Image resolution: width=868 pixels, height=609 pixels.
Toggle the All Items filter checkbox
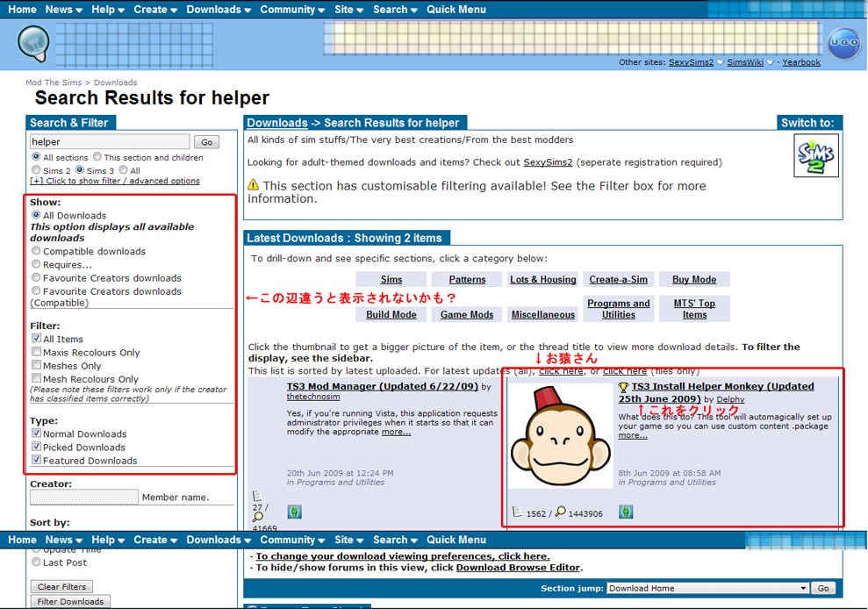click(36, 338)
